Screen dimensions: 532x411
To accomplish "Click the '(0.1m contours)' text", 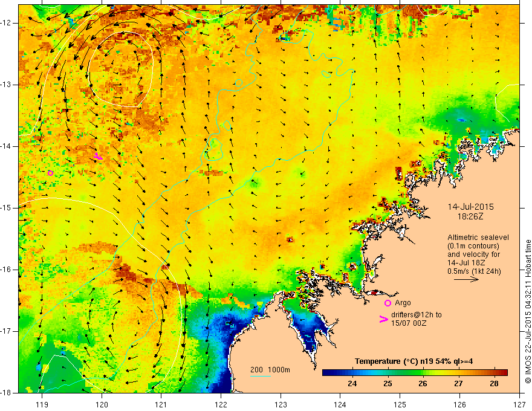I will pos(473,246).
